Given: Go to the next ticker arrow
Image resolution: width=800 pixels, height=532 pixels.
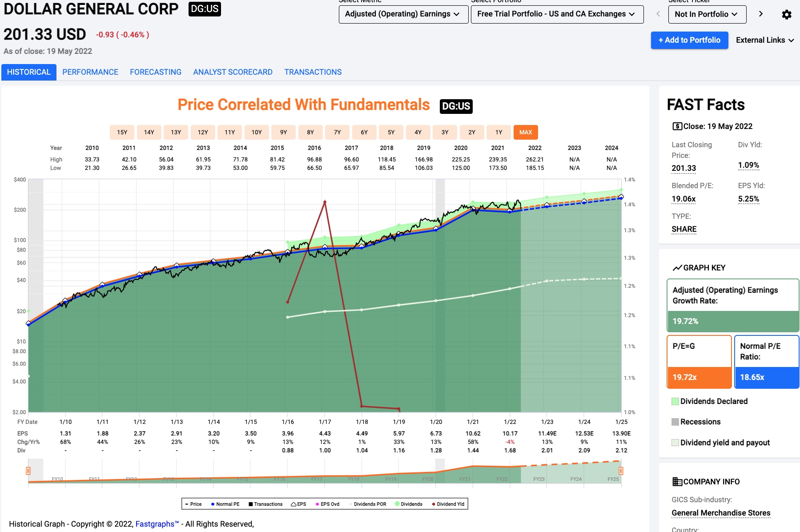Looking at the screenshot, I should coord(761,14).
